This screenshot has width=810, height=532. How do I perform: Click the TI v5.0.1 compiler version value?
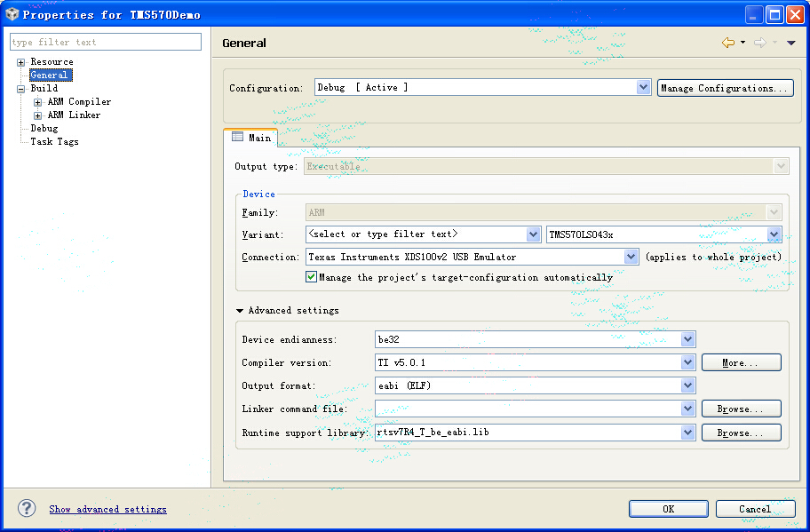[401, 362]
